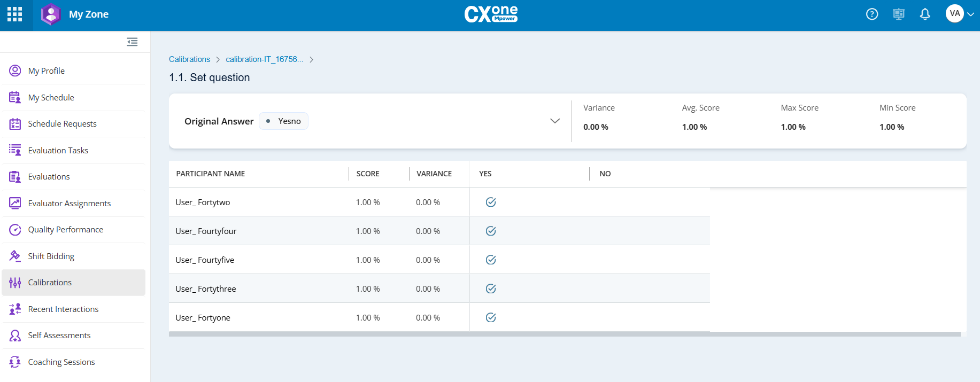Open Evaluator Assignments in the sidebar
Screen dimensions: 980x382
(x=69, y=204)
